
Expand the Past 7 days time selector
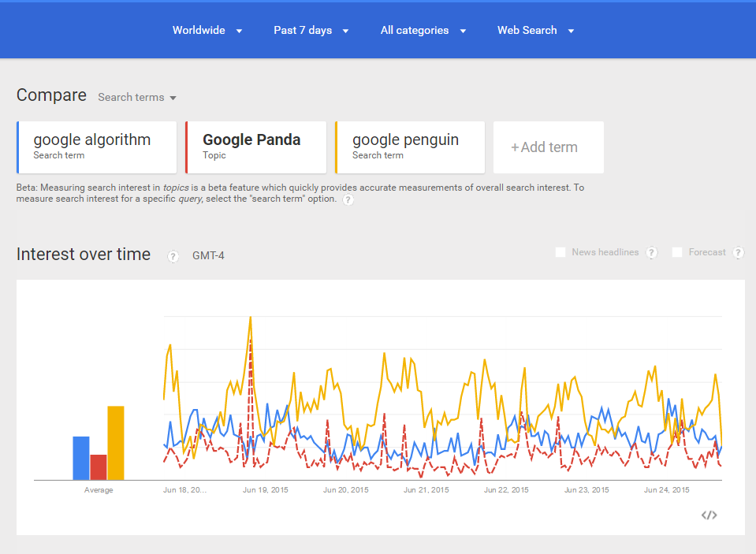click(311, 30)
